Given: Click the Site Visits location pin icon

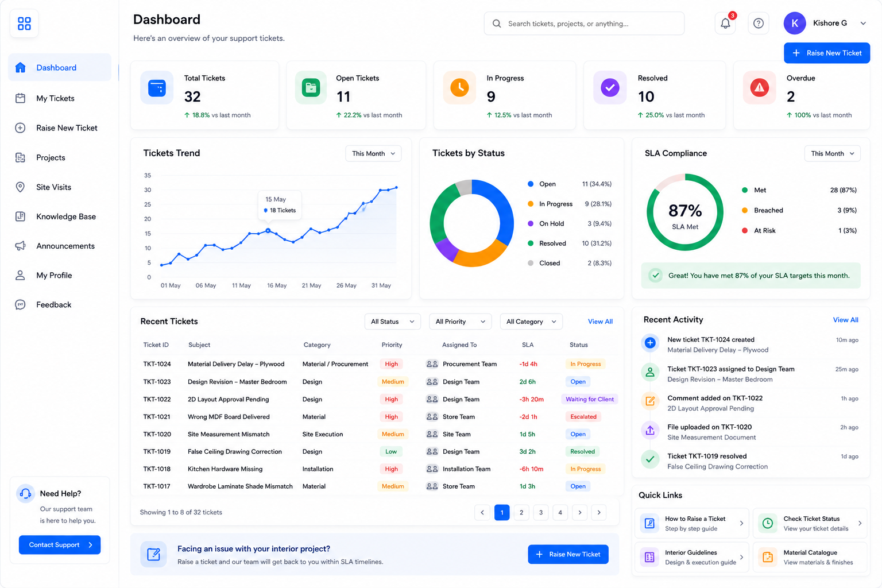Looking at the screenshot, I should pyautogui.click(x=20, y=187).
